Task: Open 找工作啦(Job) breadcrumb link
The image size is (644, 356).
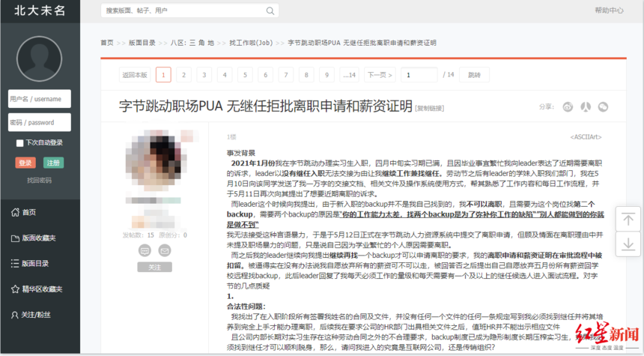Action: click(x=251, y=43)
